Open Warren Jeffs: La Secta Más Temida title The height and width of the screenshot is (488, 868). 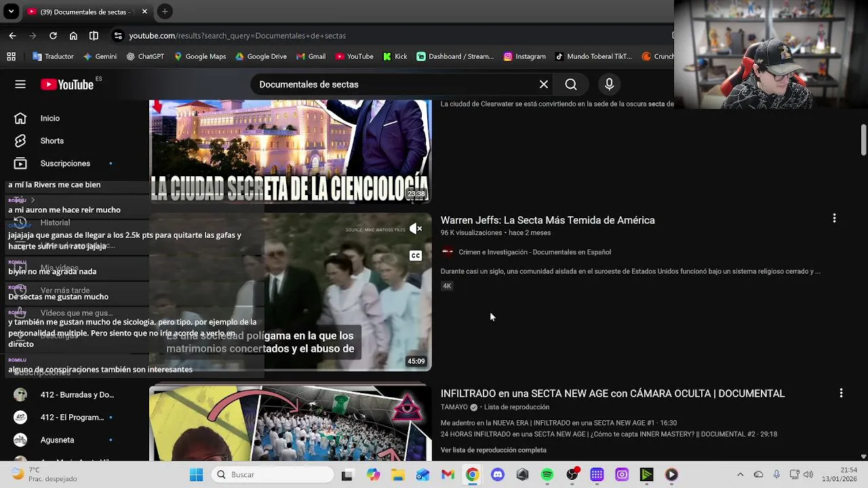point(547,220)
